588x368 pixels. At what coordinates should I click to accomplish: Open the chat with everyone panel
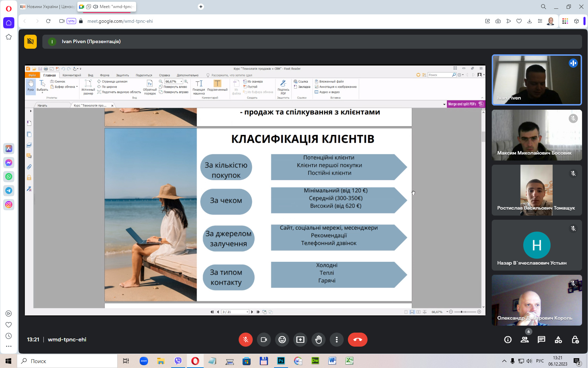point(541,340)
